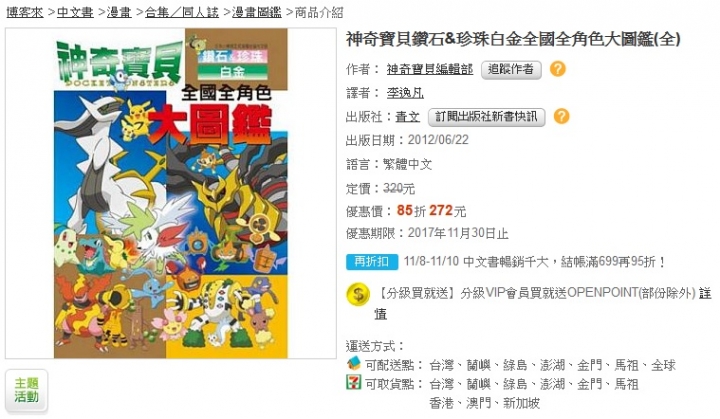
Task: Click 訂閱出版社新書快訊 button
Action: coord(486,117)
